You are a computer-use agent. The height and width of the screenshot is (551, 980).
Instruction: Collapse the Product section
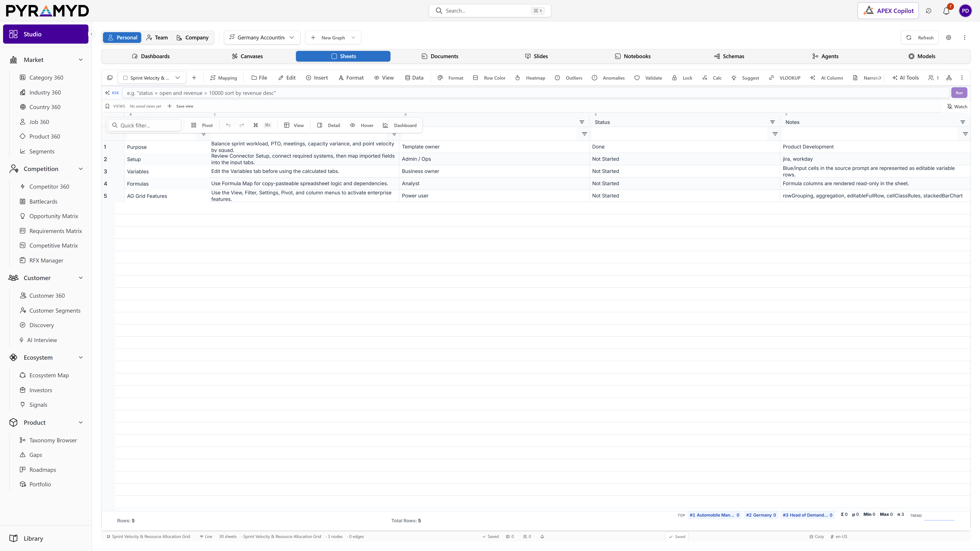click(81, 422)
